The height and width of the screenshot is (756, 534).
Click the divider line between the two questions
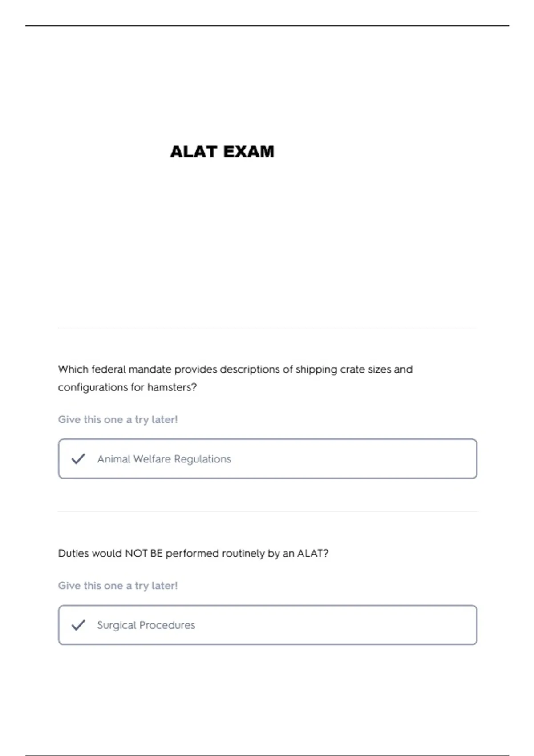[x=267, y=511]
